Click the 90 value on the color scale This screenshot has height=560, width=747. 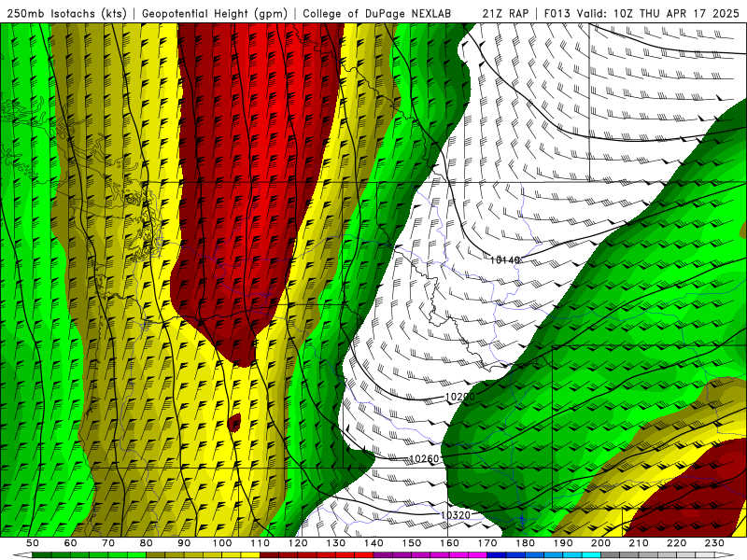pos(184,543)
